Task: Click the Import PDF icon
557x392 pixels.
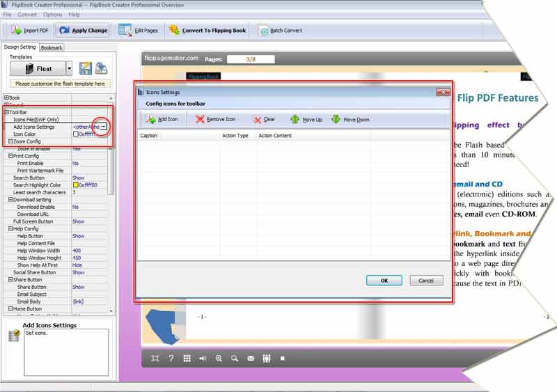Action: click(16, 30)
